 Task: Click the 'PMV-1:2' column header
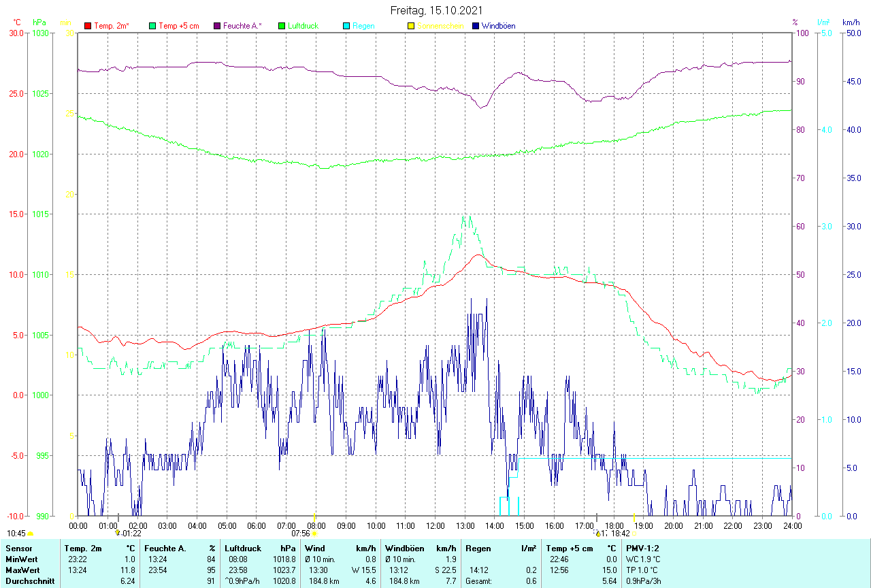[x=643, y=548]
